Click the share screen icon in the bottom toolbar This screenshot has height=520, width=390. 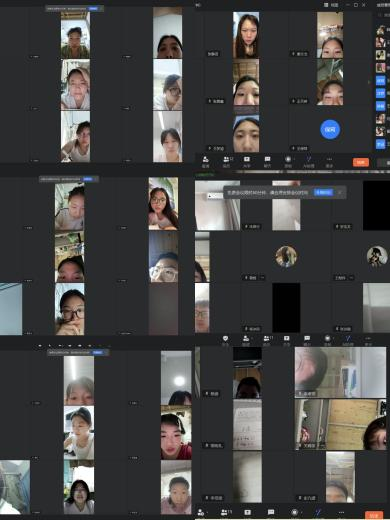point(248,512)
